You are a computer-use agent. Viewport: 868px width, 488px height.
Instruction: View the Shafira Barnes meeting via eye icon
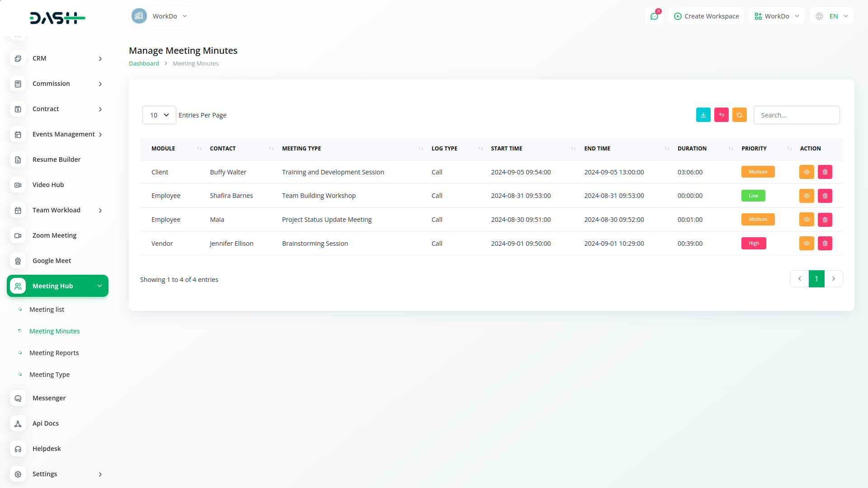point(806,196)
